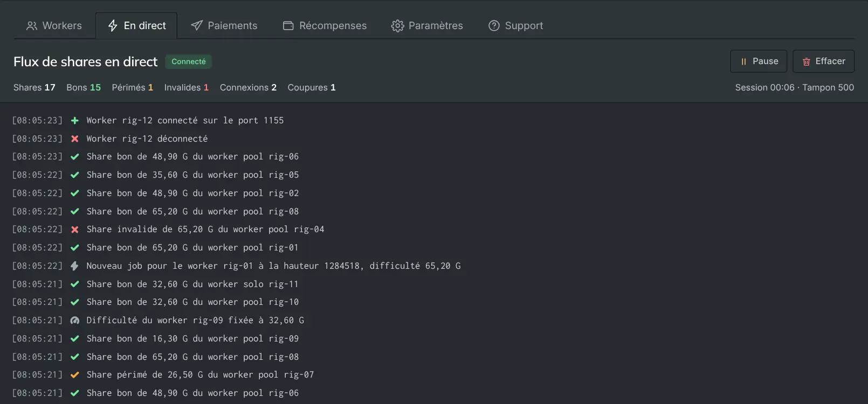Click the Connecté status badge

coord(189,61)
